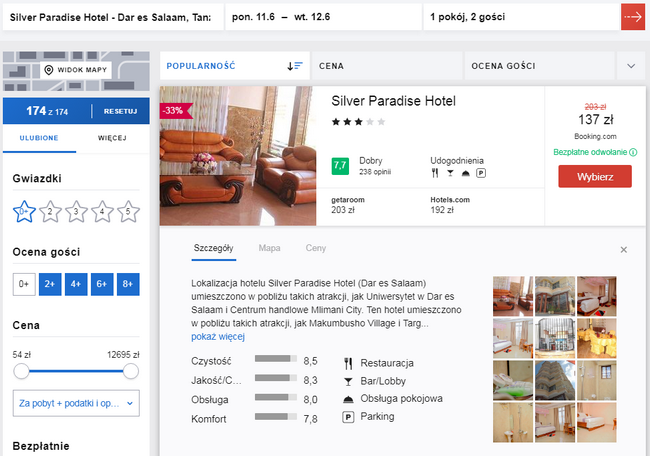Click the free cancellation info icon
Image resolution: width=650 pixels, height=456 pixels.
633,153
